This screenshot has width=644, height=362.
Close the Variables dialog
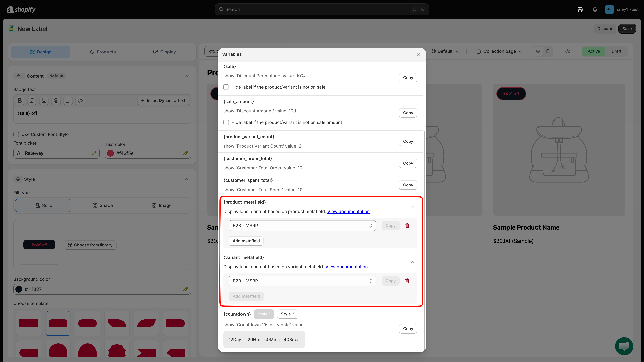pyautogui.click(x=418, y=54)
